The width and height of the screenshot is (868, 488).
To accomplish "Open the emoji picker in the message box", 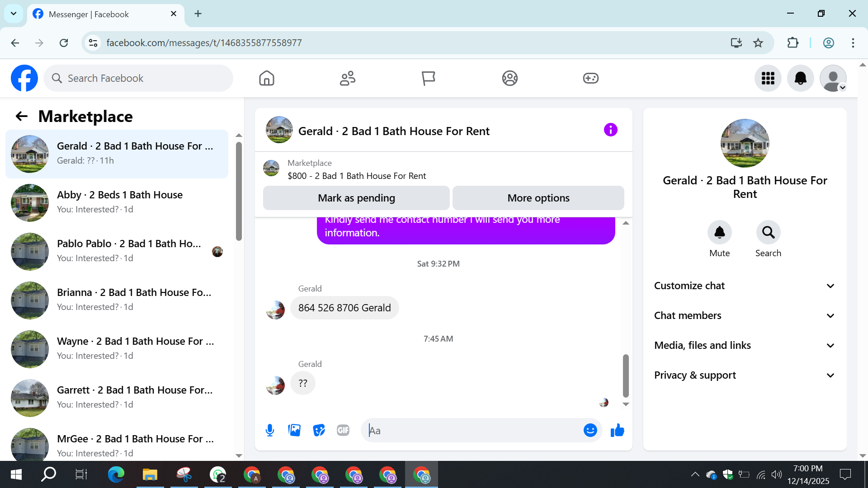I will coord(590,430).
